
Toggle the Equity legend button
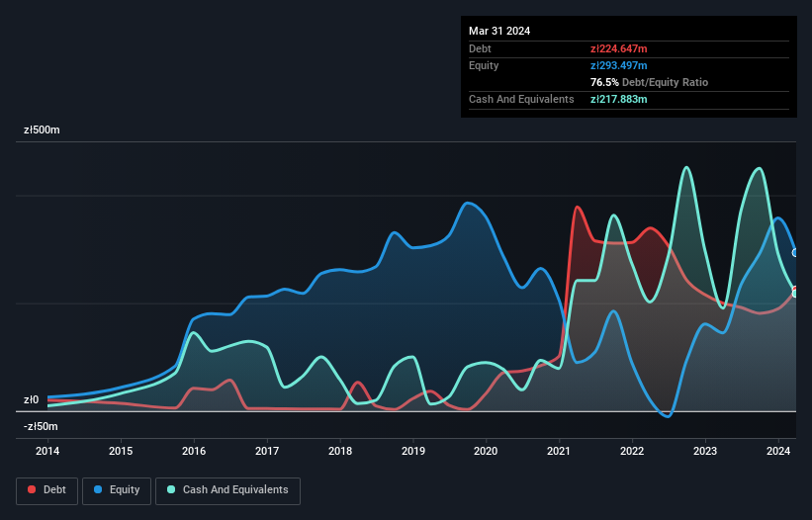(117, 490)
